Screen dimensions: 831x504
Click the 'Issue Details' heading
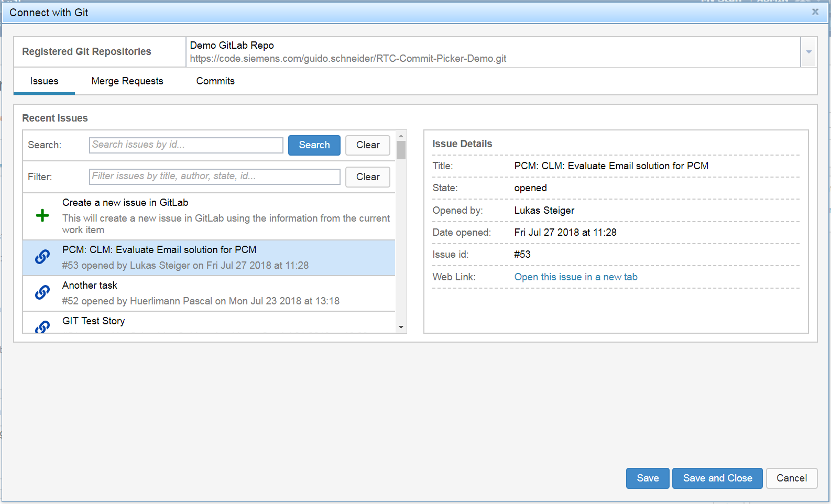pos(462,144)
